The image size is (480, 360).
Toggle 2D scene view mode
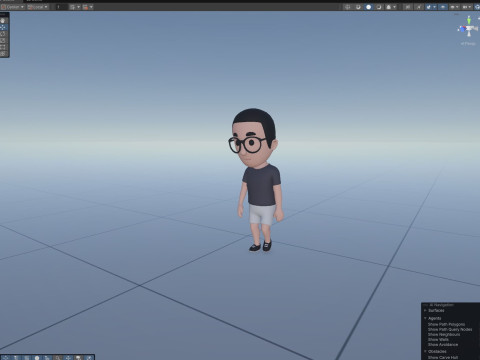(x=408, y=7)
